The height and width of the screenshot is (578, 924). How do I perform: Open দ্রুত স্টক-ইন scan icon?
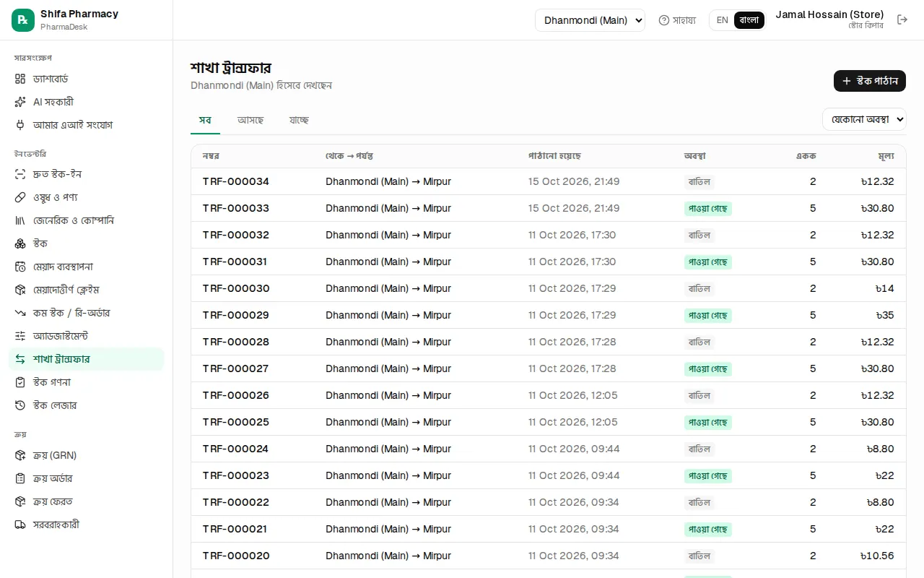pos(20,174)
